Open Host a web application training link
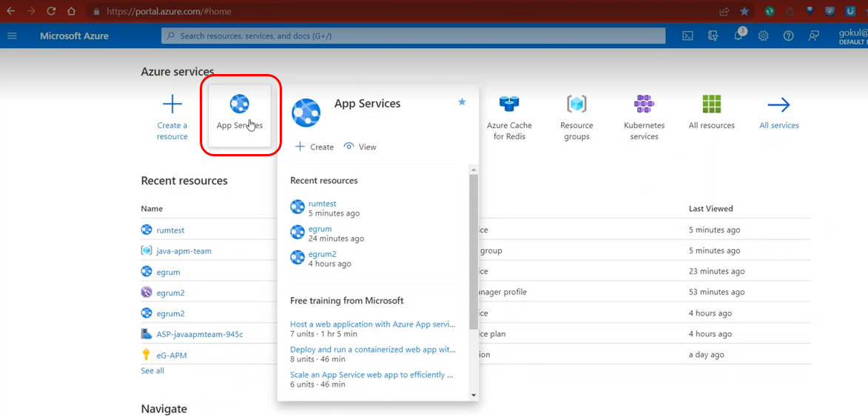The width and height of the screenshot is (868, 417). click(x=372, y=324)
